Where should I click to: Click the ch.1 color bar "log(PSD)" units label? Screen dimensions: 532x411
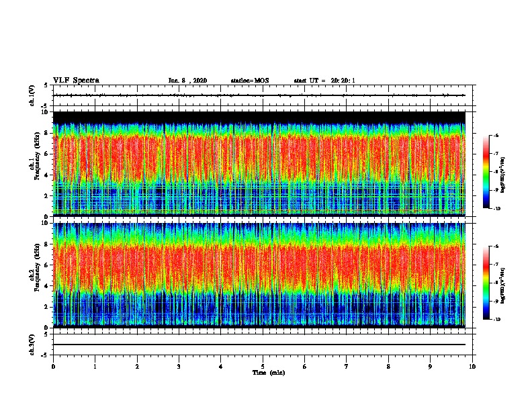point(503,175)
